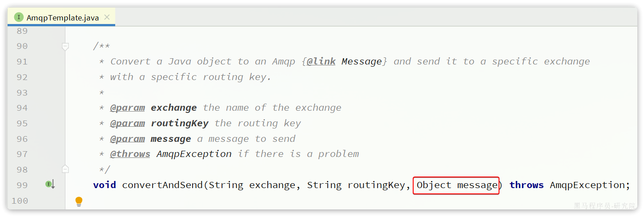Click line number 99 in the gutter

22,185
